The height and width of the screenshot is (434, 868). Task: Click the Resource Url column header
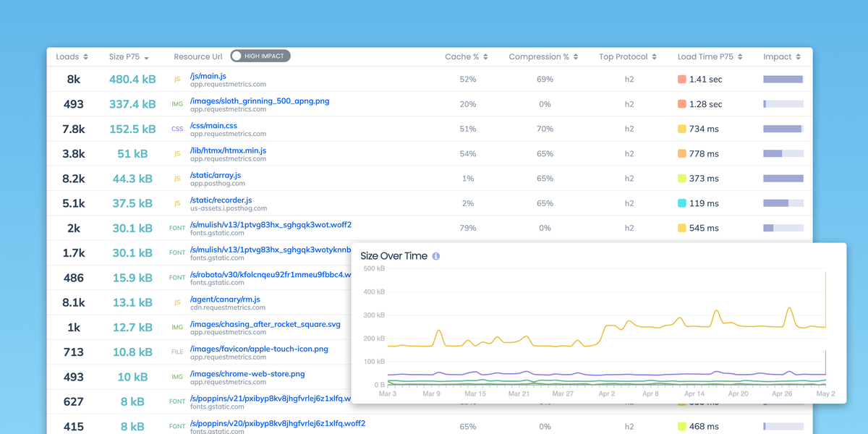coord(197,56)
